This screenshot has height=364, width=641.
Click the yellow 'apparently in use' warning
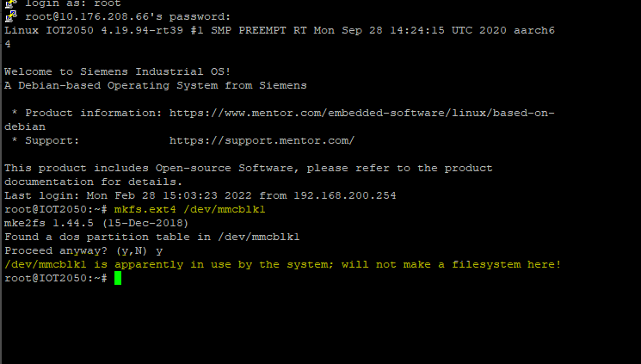pyautogui.click(x=282, y=264)
